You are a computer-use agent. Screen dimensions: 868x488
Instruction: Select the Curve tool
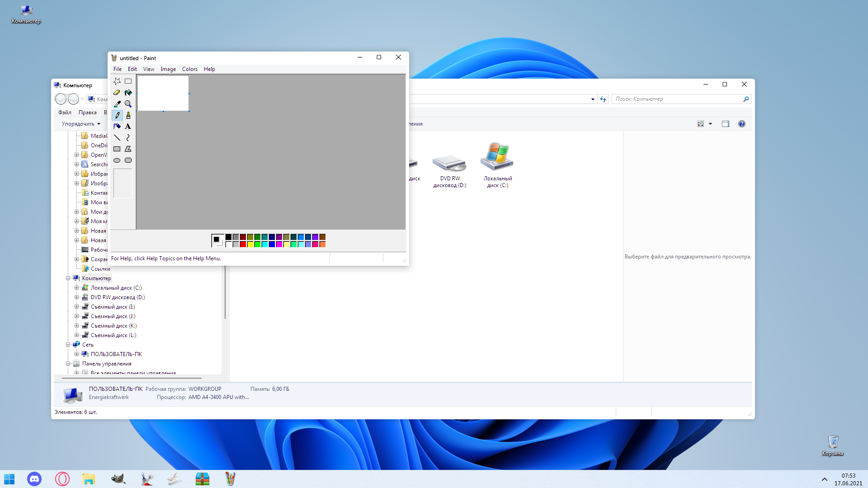coord(128,137)
